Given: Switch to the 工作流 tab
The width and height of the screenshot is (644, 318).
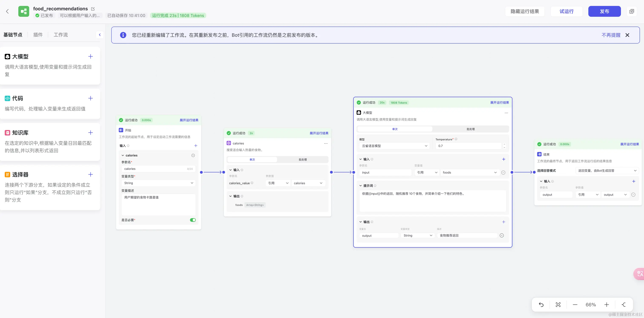Looking at the screenshot, I should [61, 35].
